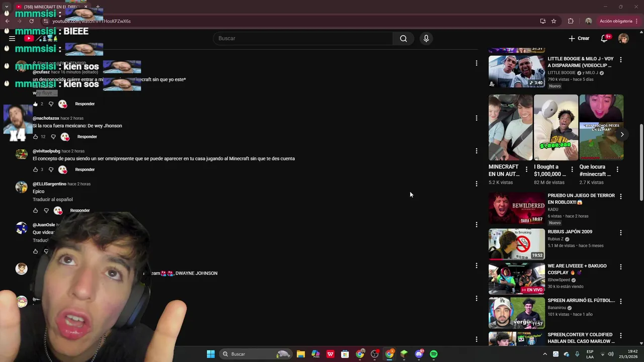The image size is (644, 362).
Task: Open the Windows Start menu
Action: 211,354
